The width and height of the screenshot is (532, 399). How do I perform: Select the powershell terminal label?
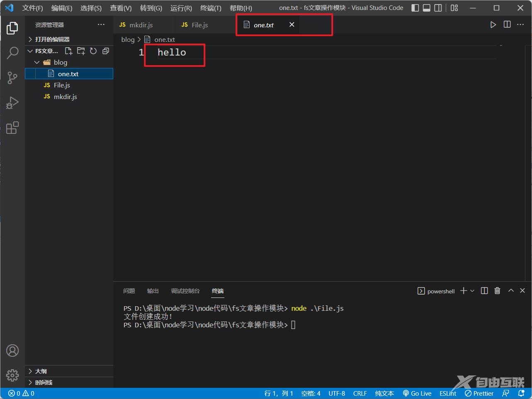pyautogui.click(x=436, y=291)
